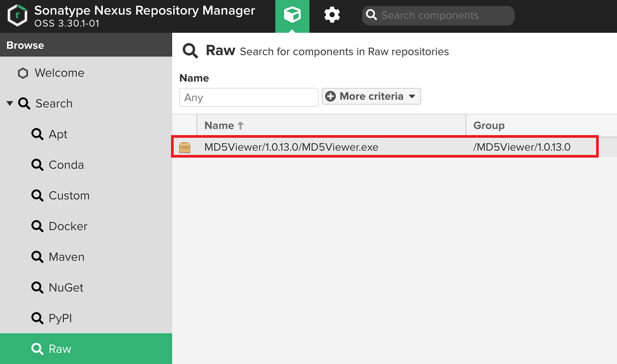Click the Browse panel header

(x=86, y=45)
